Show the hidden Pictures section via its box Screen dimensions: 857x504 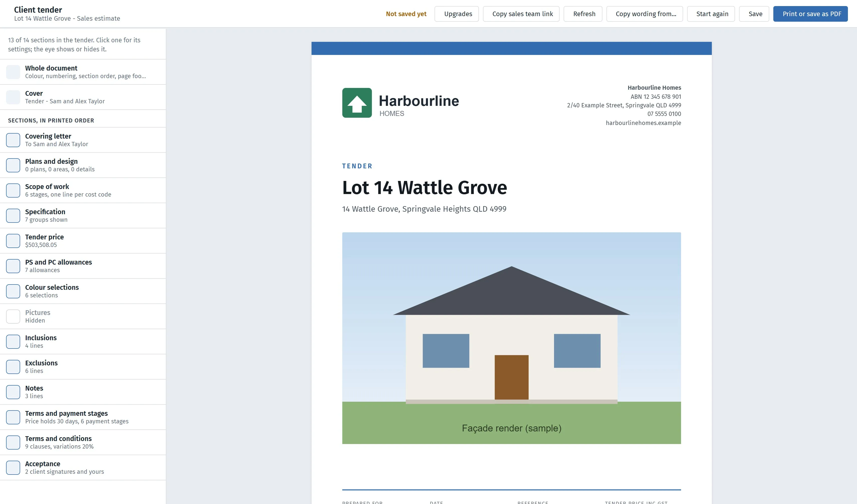(13, 316)
